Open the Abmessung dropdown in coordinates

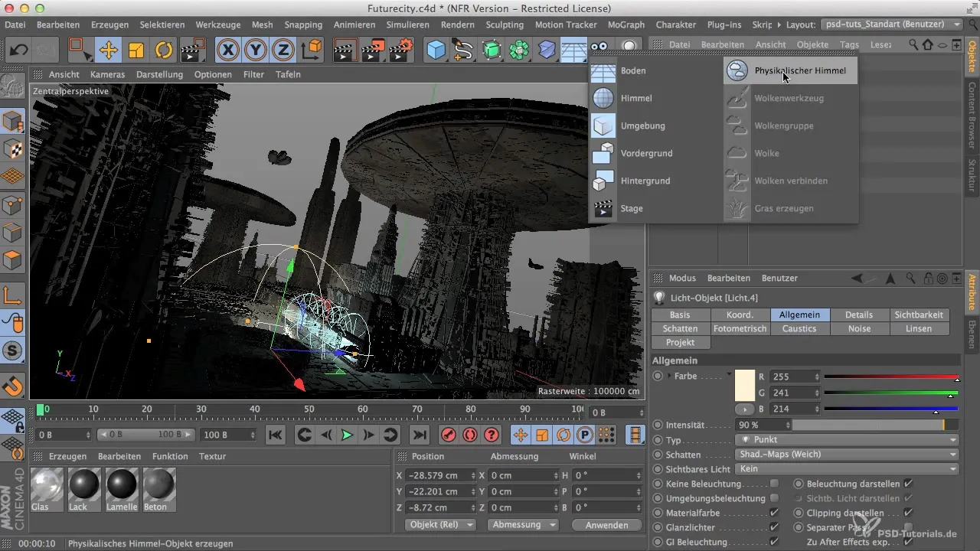pyautogui.click(x=523, y=525)
